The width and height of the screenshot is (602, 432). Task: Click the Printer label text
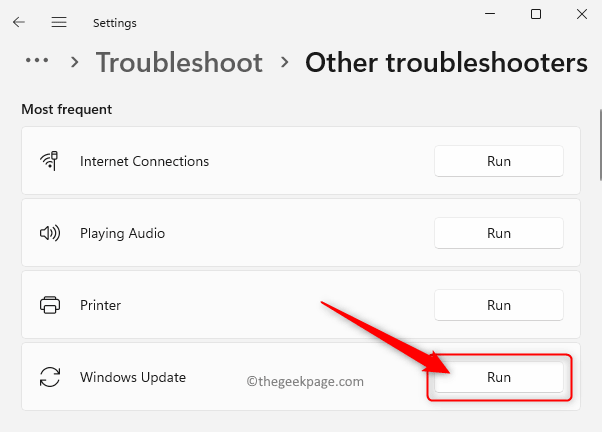coord(100,305)
